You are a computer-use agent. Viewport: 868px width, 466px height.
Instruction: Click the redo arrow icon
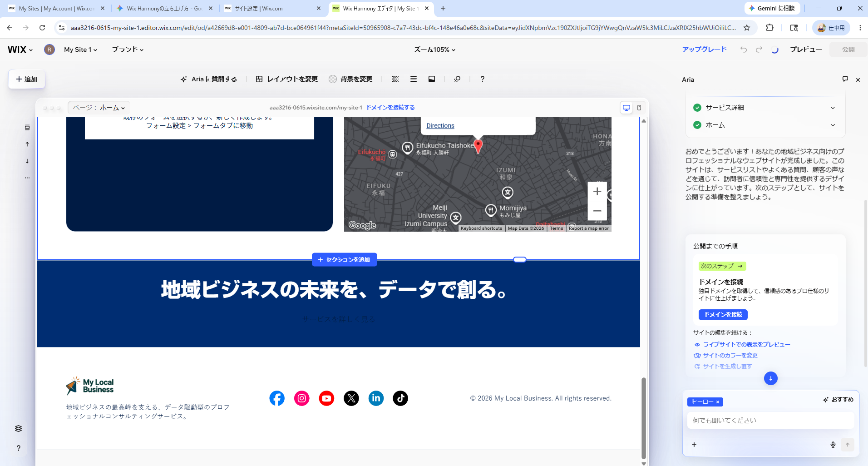tap(759, 50)
